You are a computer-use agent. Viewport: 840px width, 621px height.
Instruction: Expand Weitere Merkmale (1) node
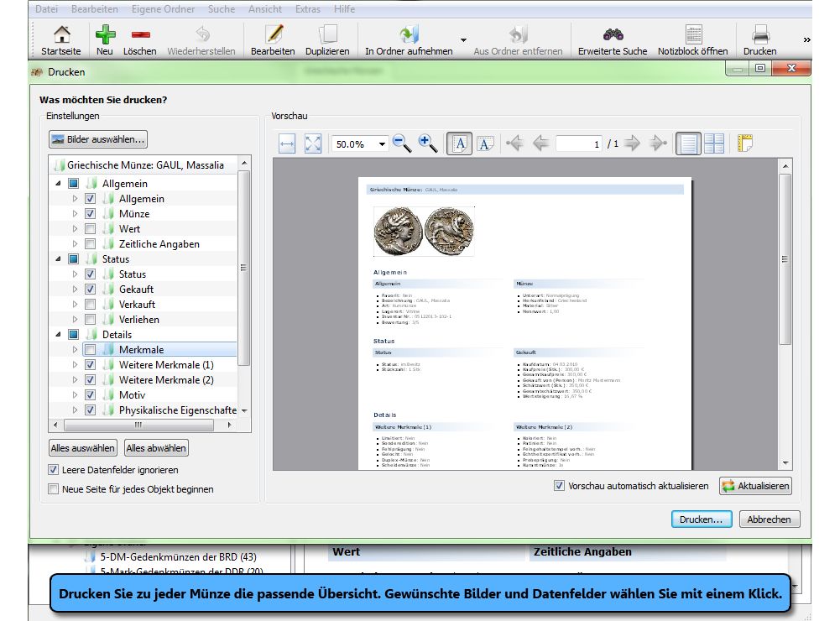click(x=75, y=365)
